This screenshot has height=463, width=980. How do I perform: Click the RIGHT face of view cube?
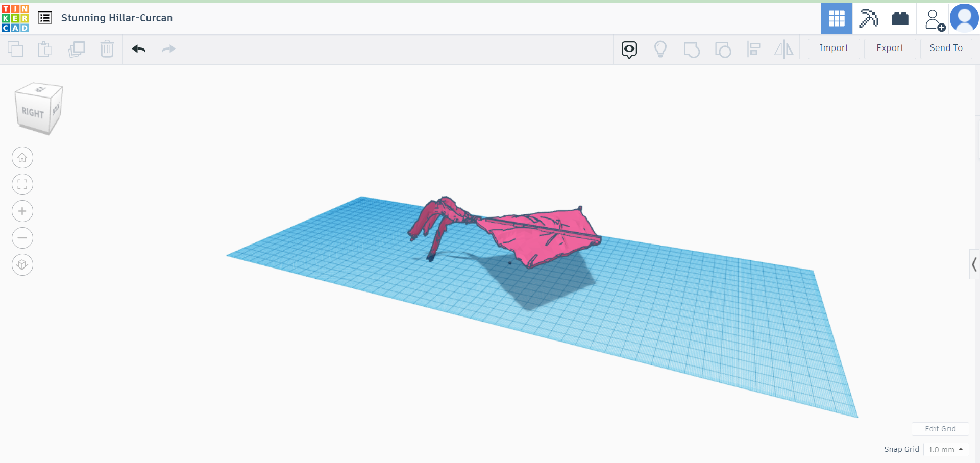[33, 113]
